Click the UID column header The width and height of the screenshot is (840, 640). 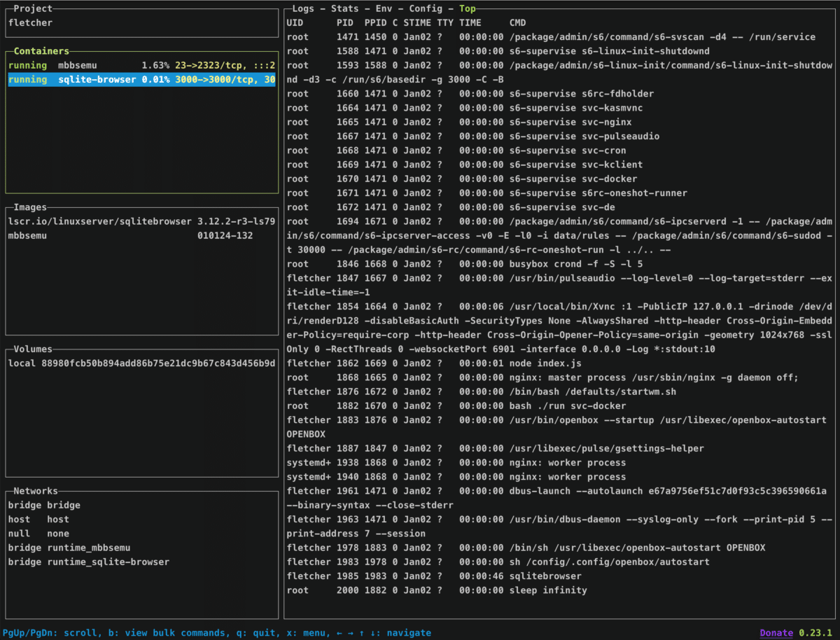tap(295, 22)
